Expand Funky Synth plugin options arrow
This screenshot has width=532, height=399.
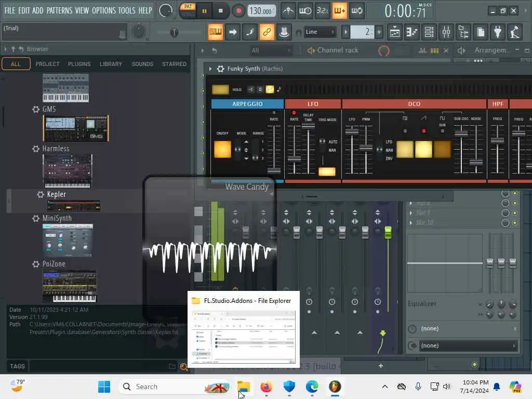(210, 69)
